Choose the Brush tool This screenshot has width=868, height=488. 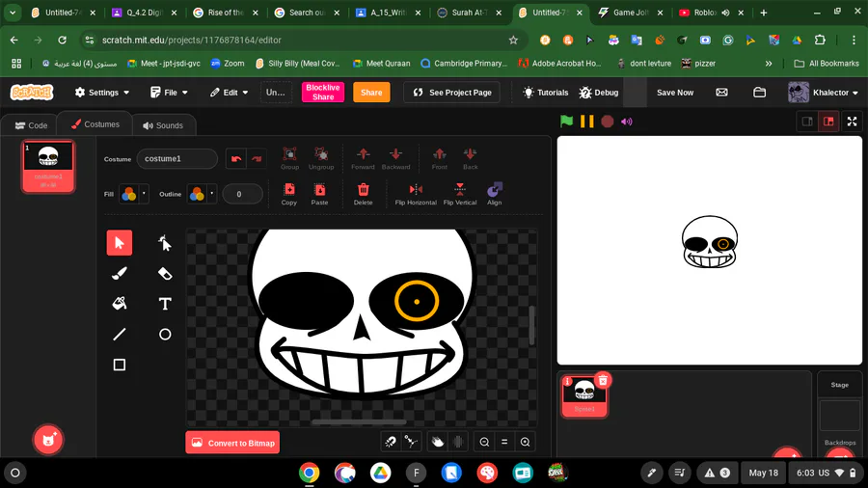pyautogui.click(x=119, y=273)
